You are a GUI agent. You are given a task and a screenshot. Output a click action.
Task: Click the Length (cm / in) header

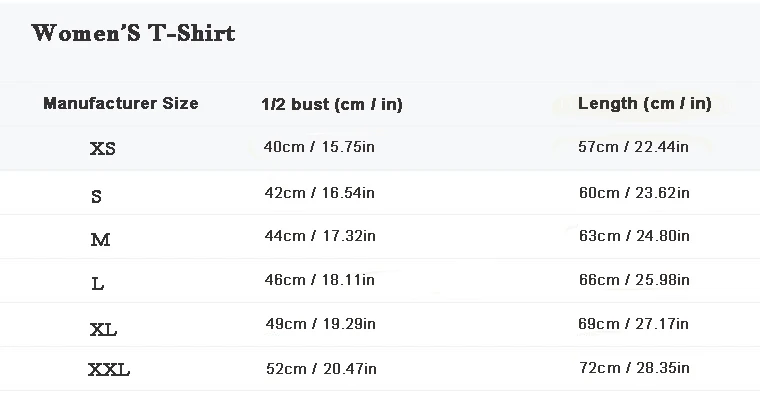coord(644,103)
